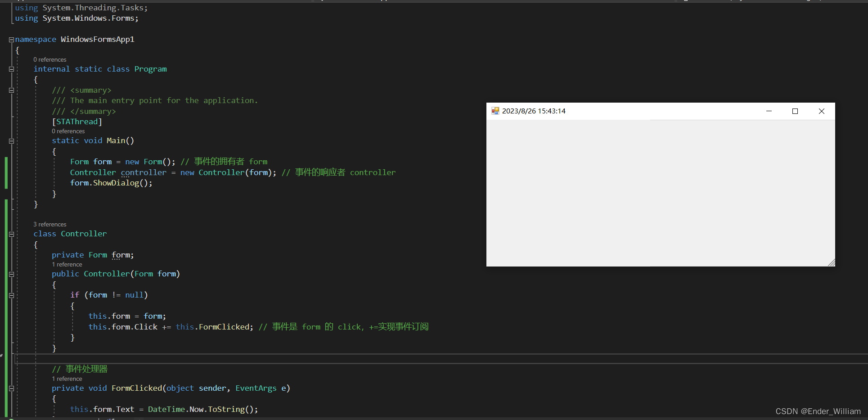Viewport: 868px width, 420px height.
Task: Collapse the Controller class definition
Action: [x=11, y=234]
